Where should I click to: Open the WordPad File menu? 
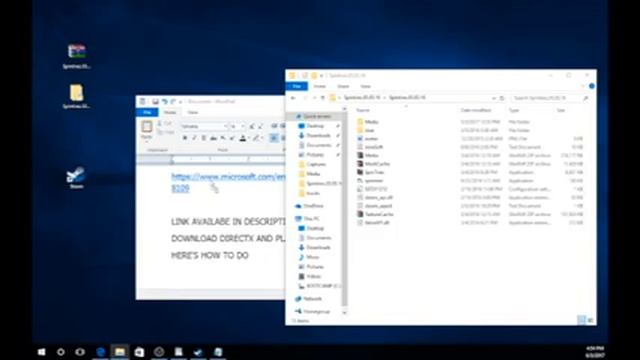(x=147, y=112)
